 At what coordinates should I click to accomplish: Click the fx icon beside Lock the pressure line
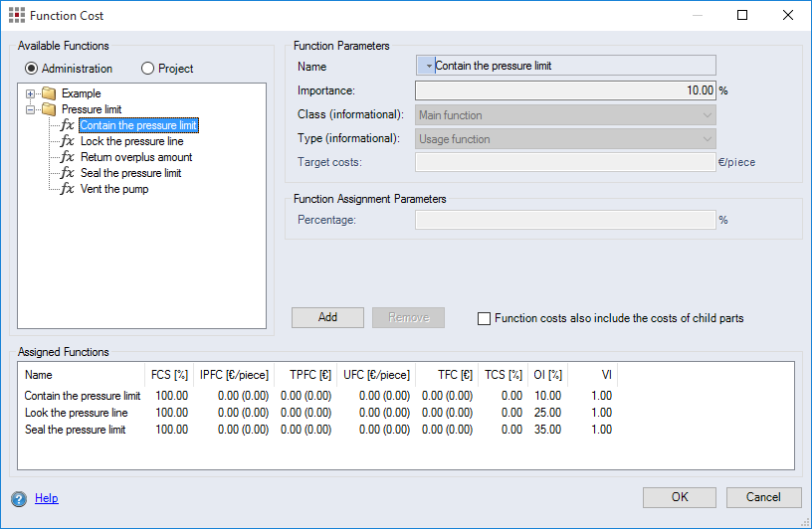click(x=67, y=141)
